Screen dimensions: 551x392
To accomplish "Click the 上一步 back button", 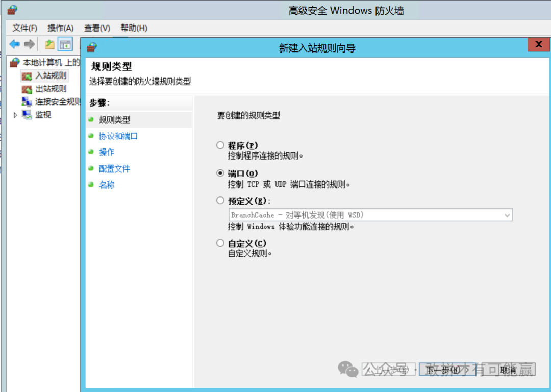I will pos(389,370).
